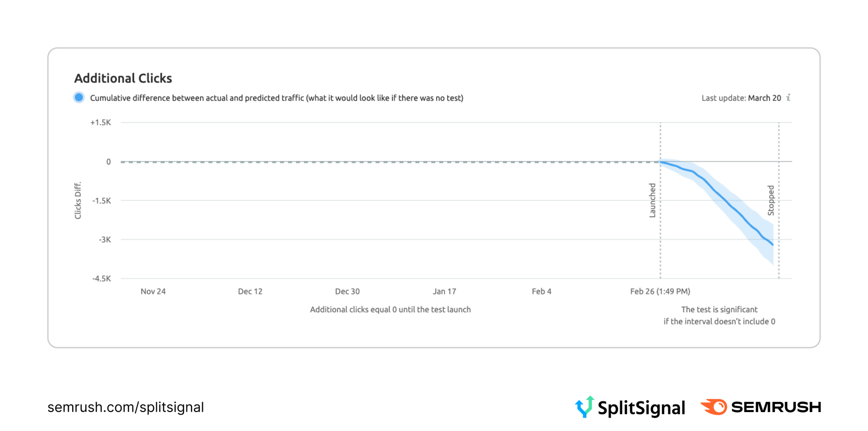Click the Feb 4 date axis label
868x431 pixels.
pos(541,291)
